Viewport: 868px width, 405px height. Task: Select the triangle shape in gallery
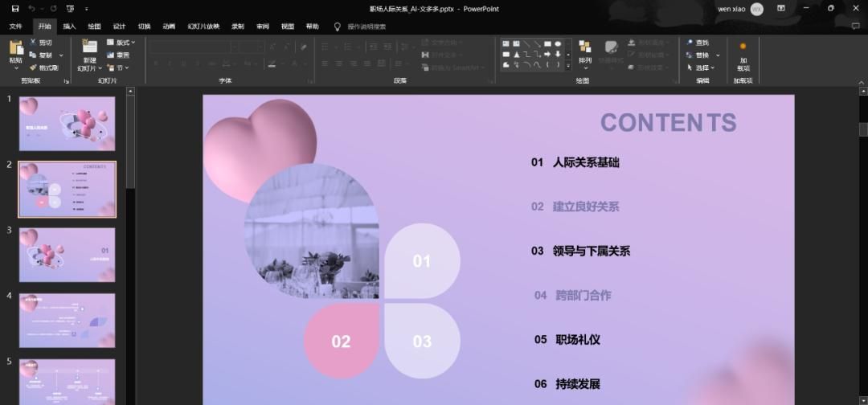(x=516, y=54)
